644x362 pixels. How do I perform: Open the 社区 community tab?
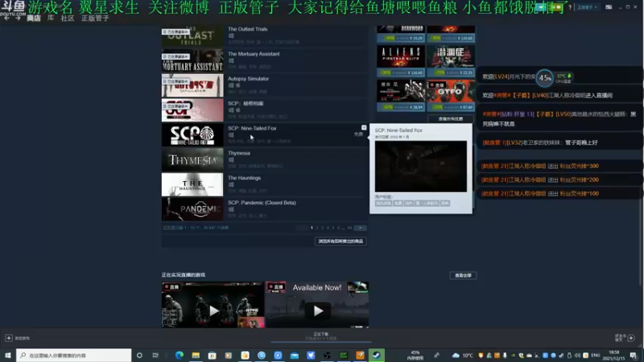coord(68,18)
